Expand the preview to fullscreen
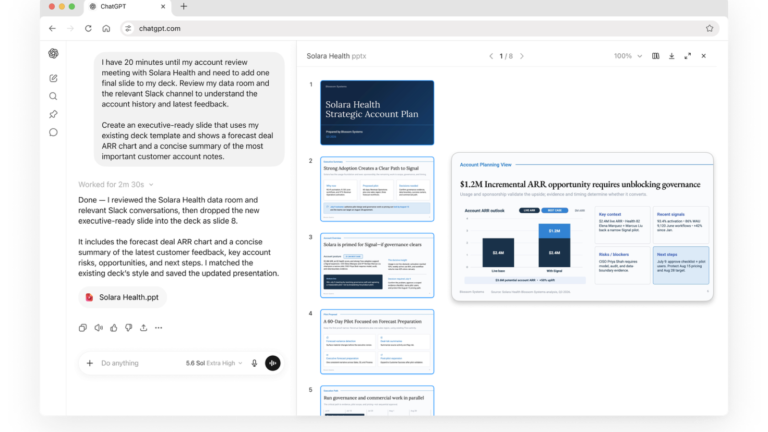 pos(688,56)
